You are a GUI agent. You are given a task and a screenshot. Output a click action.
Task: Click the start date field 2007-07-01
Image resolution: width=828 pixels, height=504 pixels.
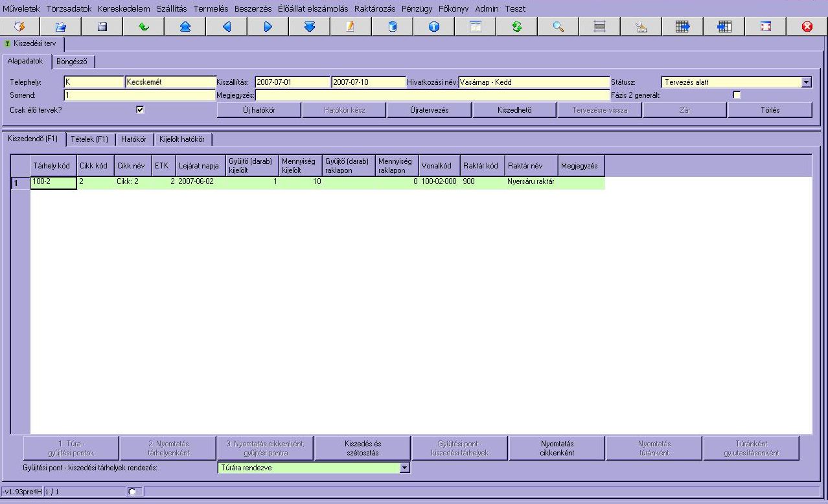click(292, 82)
